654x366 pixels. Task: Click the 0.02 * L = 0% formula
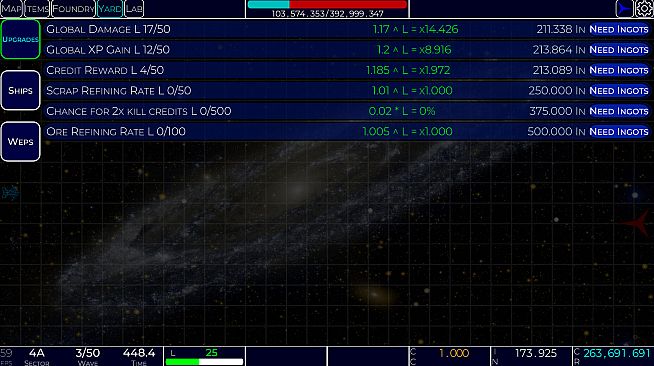402,111
